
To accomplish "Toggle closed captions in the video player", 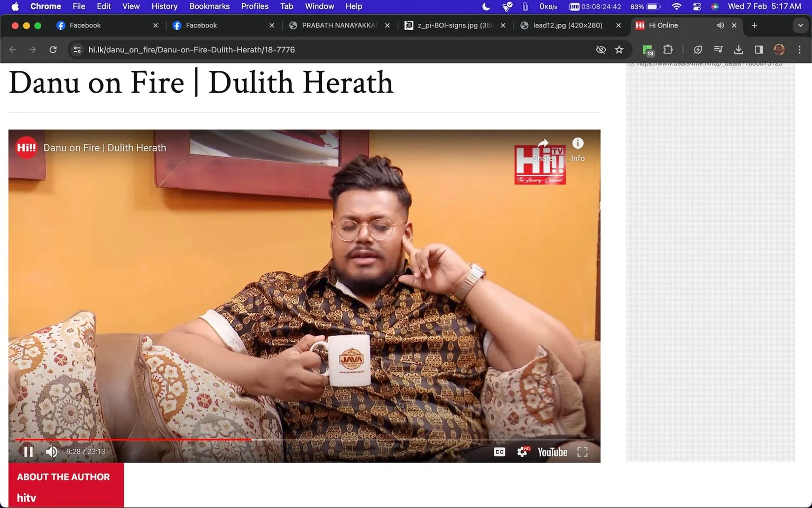I will click(500, 452).
